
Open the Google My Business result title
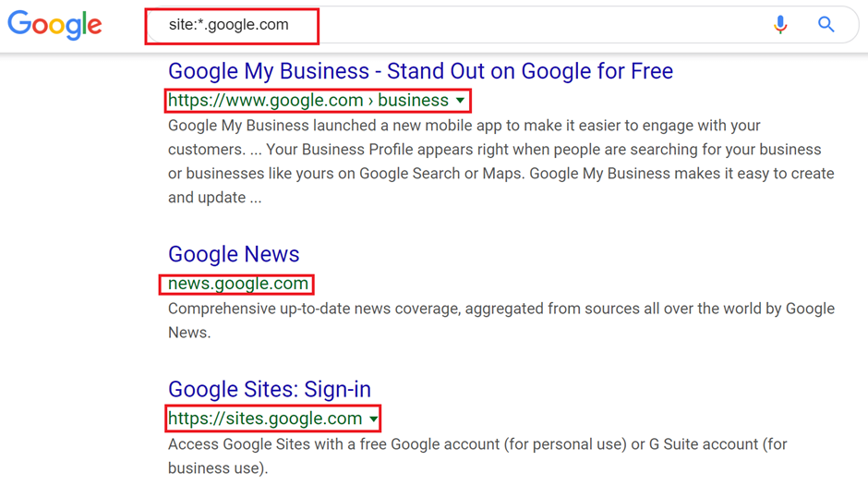click(x=420, y=71)
